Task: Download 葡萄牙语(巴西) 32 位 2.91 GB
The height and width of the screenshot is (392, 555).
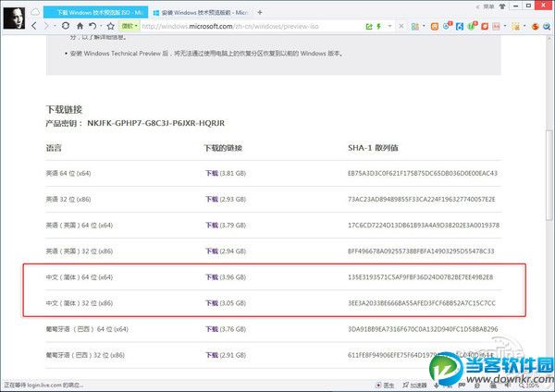Action: point(212,355)
